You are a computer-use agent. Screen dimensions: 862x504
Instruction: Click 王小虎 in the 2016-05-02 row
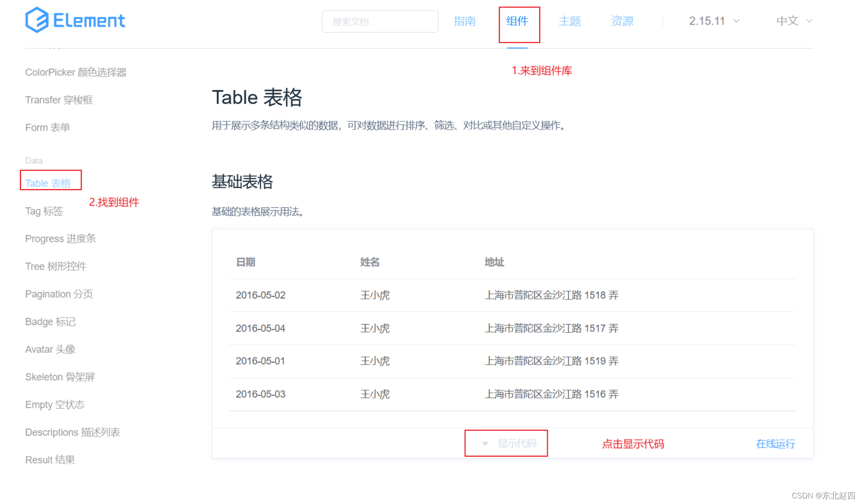375,295
